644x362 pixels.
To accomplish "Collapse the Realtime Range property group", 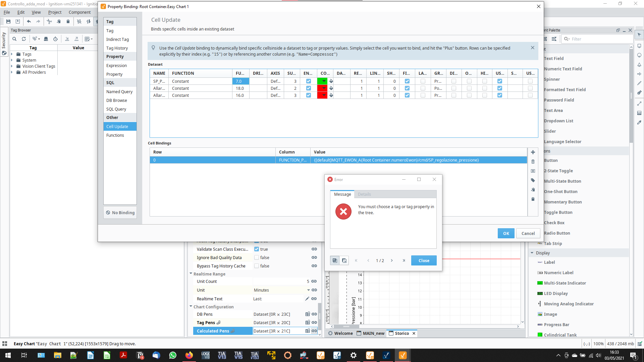I will [191, 274].
